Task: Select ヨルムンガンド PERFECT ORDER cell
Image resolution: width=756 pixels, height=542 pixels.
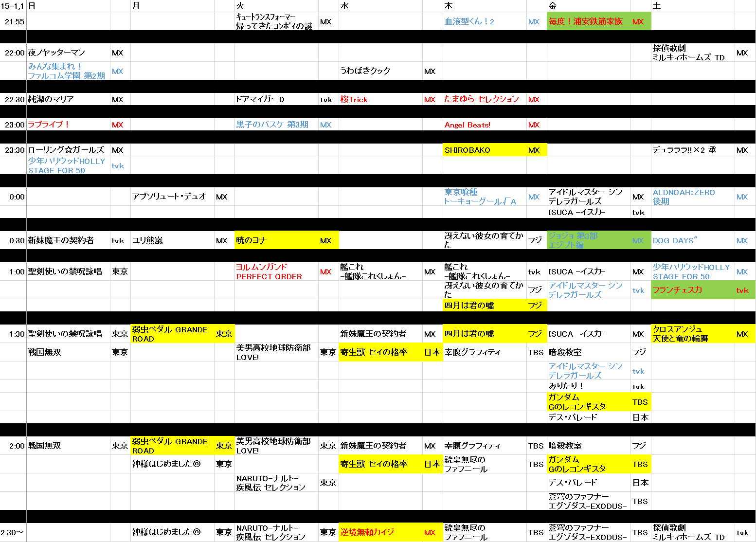Action: [x=276, y=271]
